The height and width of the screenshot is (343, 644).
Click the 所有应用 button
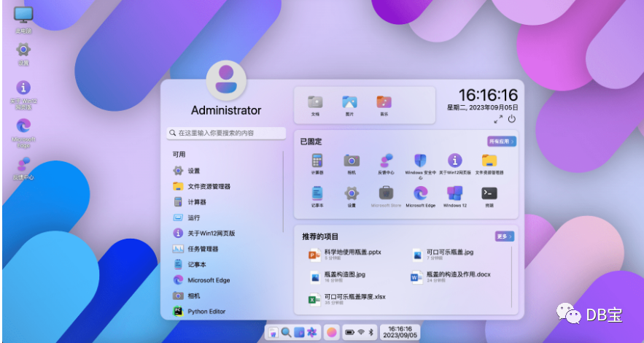coord(502,142)
